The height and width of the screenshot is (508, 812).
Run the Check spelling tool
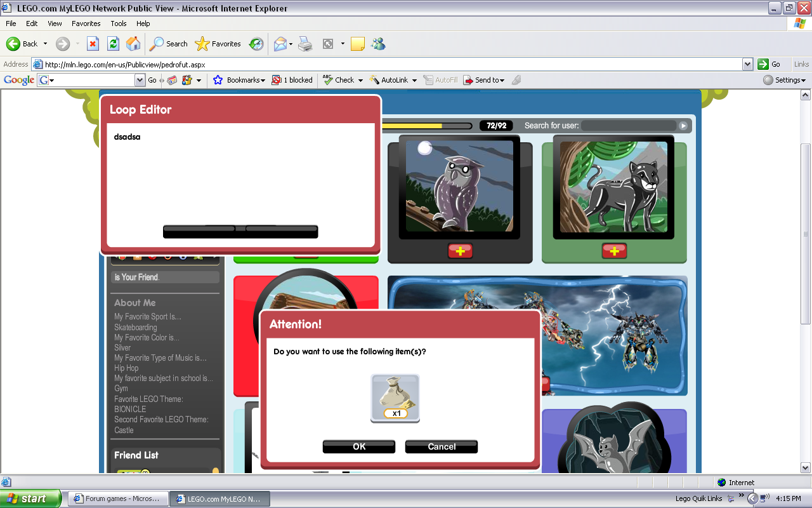click(339, 80)
